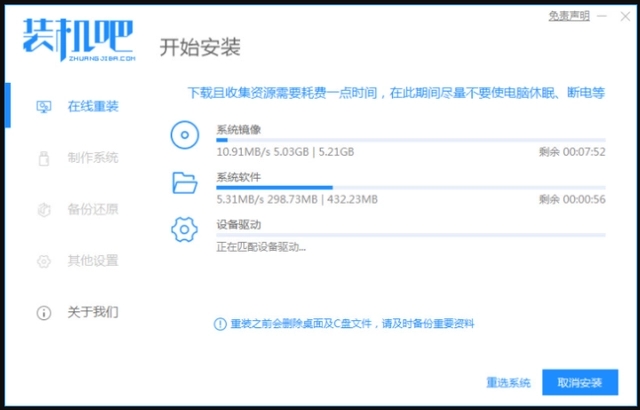640x410 pixels.
Task: Click the 开始安装 heading
Action: click(x=200, y=47)
